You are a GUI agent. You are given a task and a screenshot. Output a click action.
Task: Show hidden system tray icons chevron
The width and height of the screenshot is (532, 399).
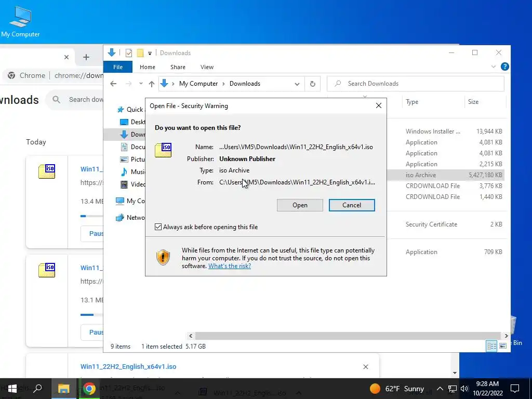(440, 389)
